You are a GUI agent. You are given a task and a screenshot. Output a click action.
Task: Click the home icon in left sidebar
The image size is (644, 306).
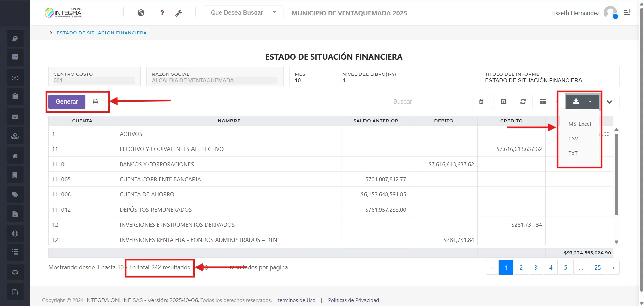tap(15, 155)
